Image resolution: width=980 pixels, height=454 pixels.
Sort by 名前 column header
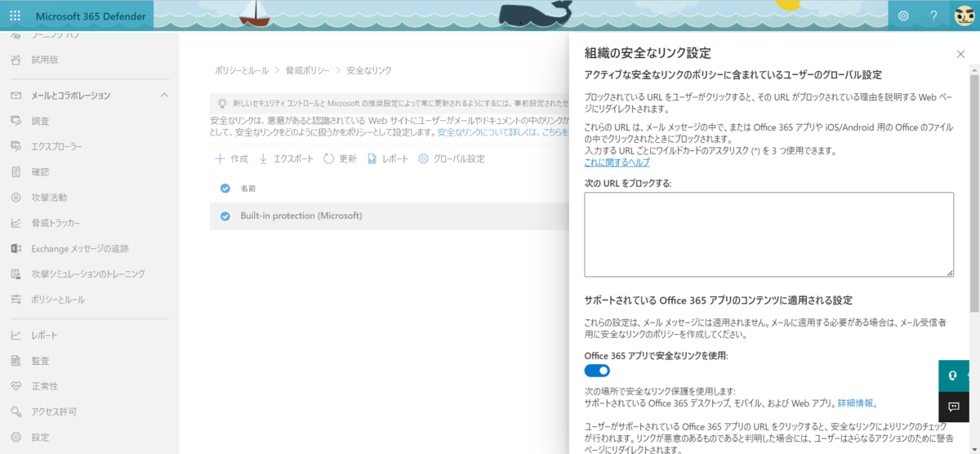tap(248, 189)
